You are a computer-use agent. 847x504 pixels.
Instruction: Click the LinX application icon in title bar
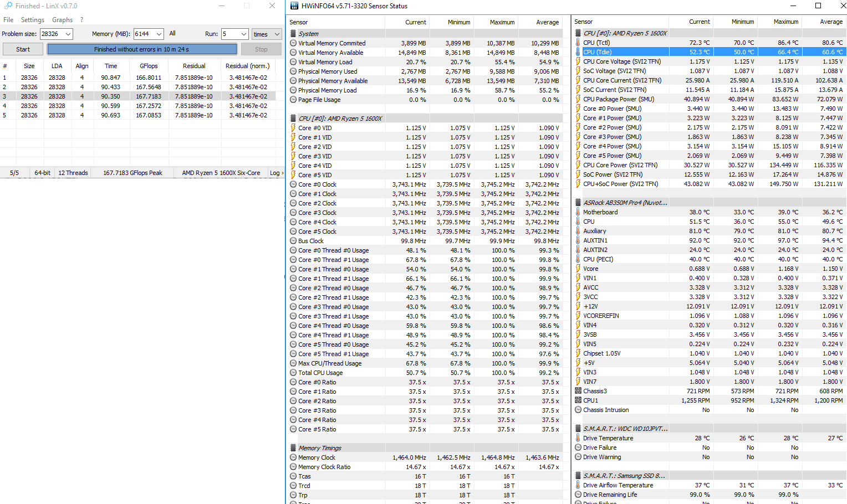click(8, 6)
